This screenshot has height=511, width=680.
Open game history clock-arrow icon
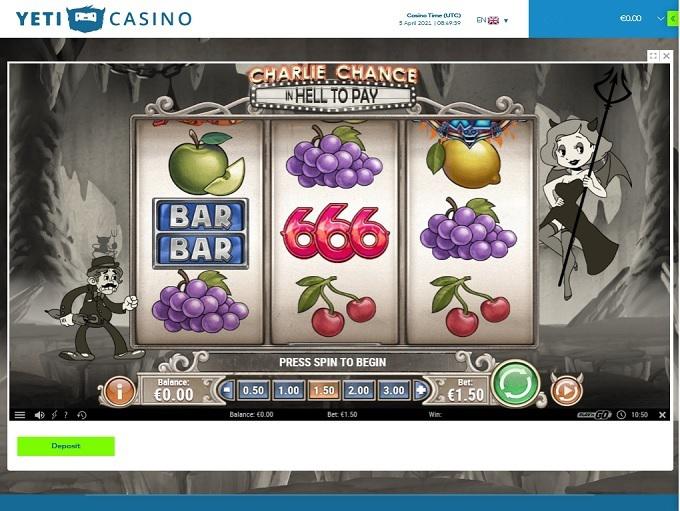coord(82,415)
